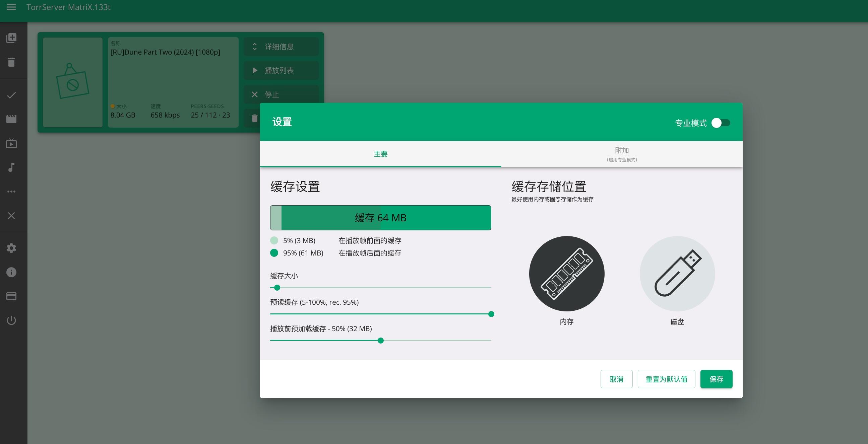Click the 缓存 64 MB bar

(x=380, y=218)
